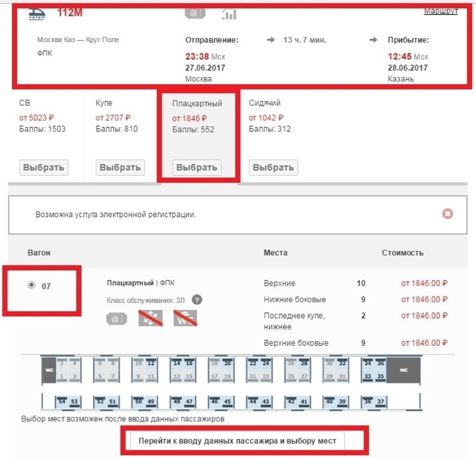476x458 pixels.
Task: Select seat 32 on the wagon map
Action: click(342, 363)
